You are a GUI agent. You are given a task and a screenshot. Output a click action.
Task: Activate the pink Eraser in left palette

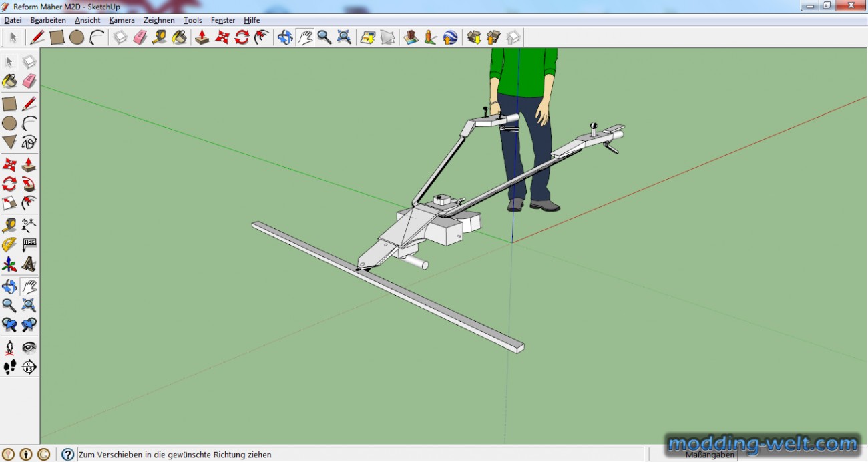[29, 81]
